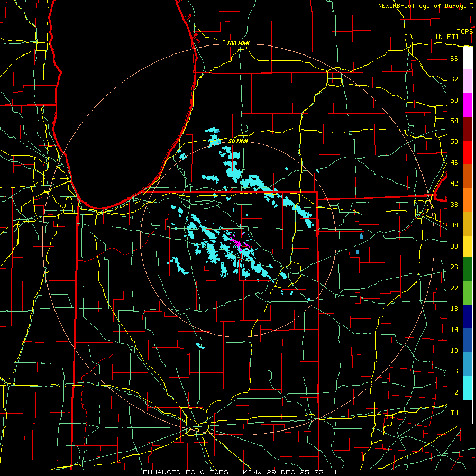Click the legend value '18'
This screenshot has width=476, height=476.
pos(454,308)
